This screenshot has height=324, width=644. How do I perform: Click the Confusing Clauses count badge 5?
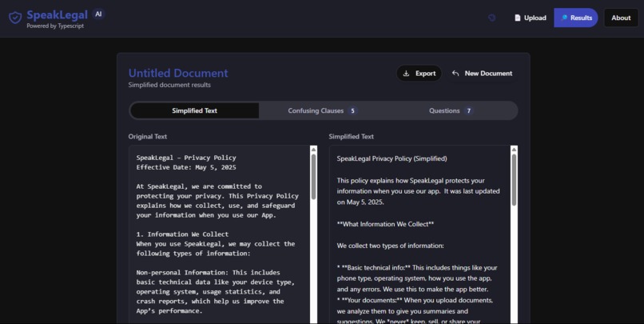352,110
